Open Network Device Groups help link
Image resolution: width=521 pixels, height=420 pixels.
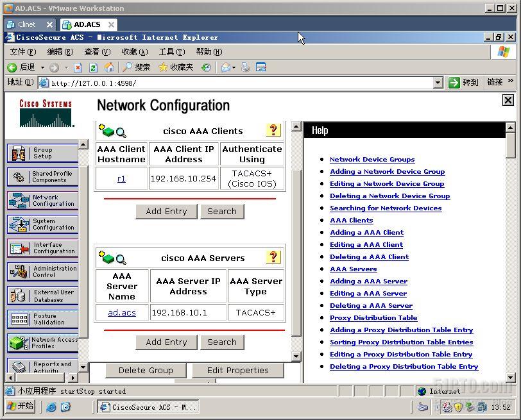(x=372, y=160)
